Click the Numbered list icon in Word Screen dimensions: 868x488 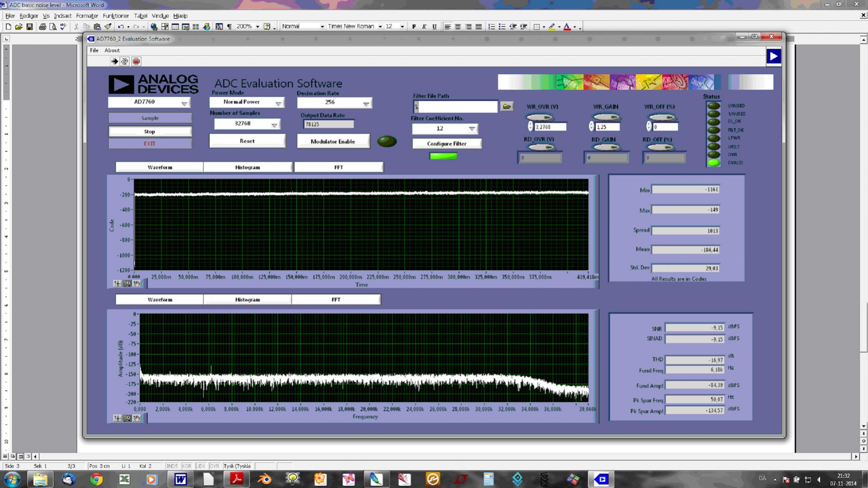pyautogui.click(x=492, y=27)
